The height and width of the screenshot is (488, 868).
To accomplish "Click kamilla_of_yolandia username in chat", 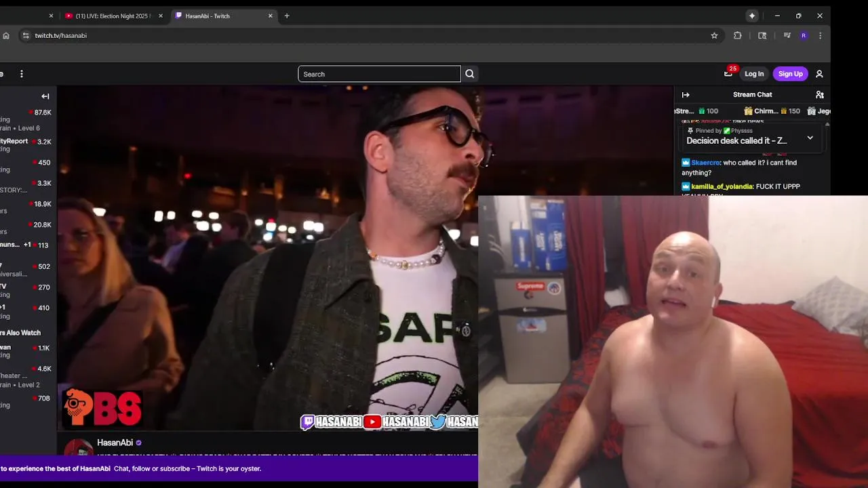I will point(722,186).
